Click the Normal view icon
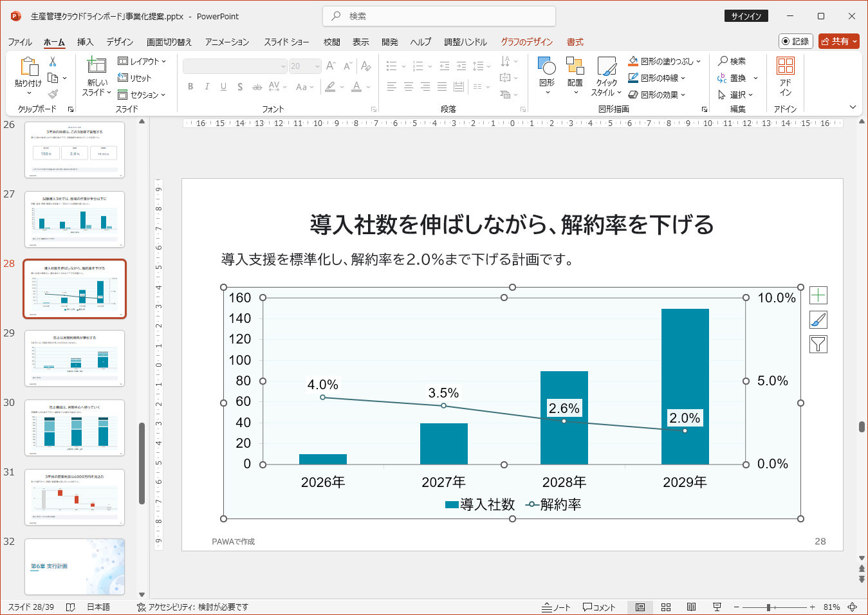 (x=640, y=607)
